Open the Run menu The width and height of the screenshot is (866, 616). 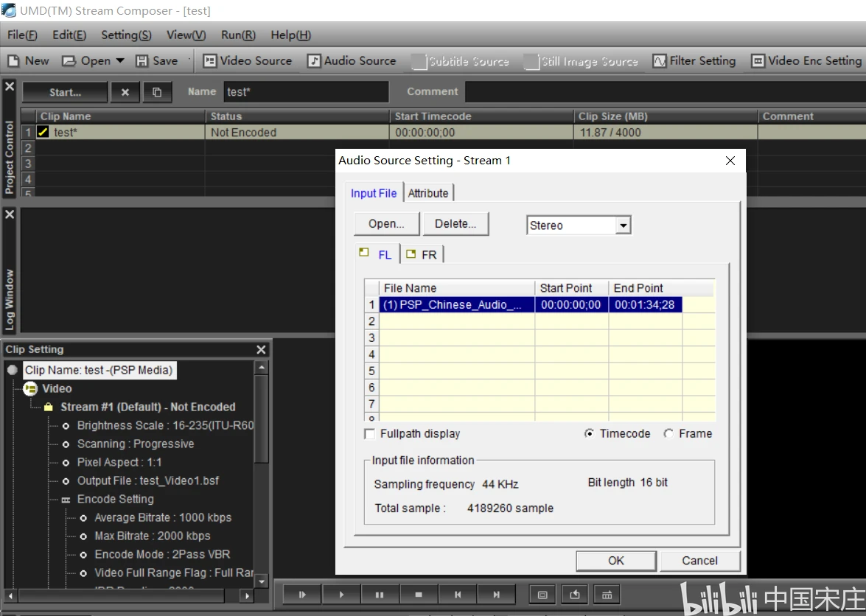[x=238, y=35]
